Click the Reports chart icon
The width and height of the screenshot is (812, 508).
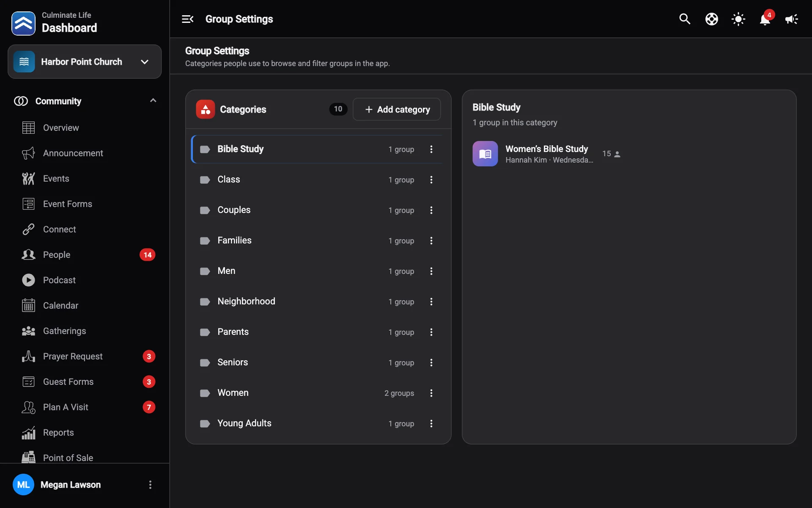[28, 433]
